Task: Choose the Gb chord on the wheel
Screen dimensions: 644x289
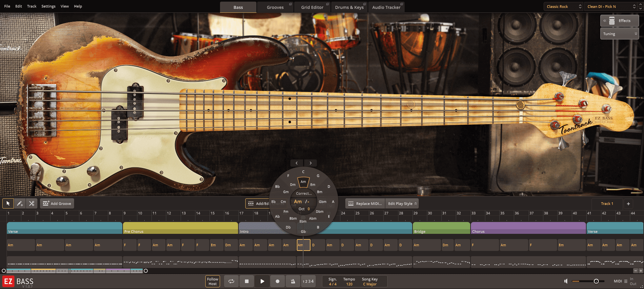Action: tap(303, 232)
